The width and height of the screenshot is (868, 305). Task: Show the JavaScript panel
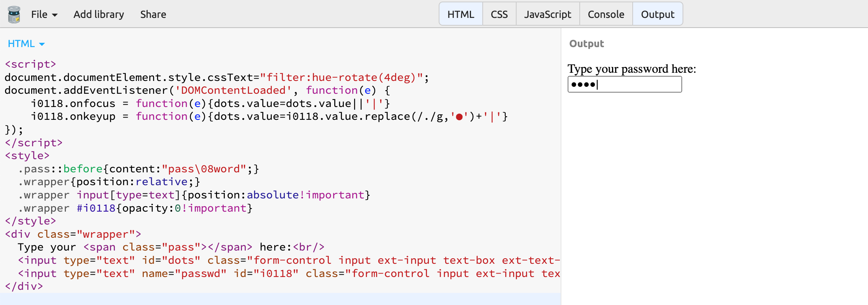pyautogui.click(x=547, y=14)
